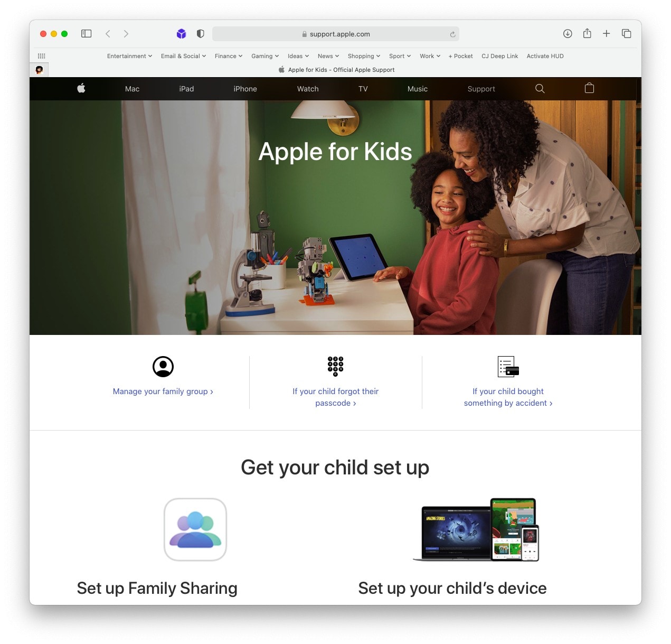Click the support.apple.com address field
The height and width of the screenshot is (644, 671).
point(336,34)
